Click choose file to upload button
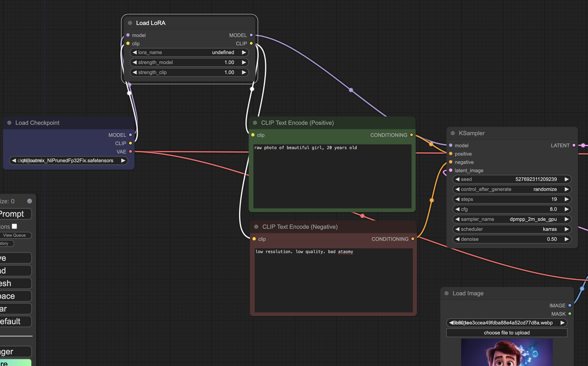The height and width of the screenshot is (366, 588). pyautogui.click(x=507, y=333)
